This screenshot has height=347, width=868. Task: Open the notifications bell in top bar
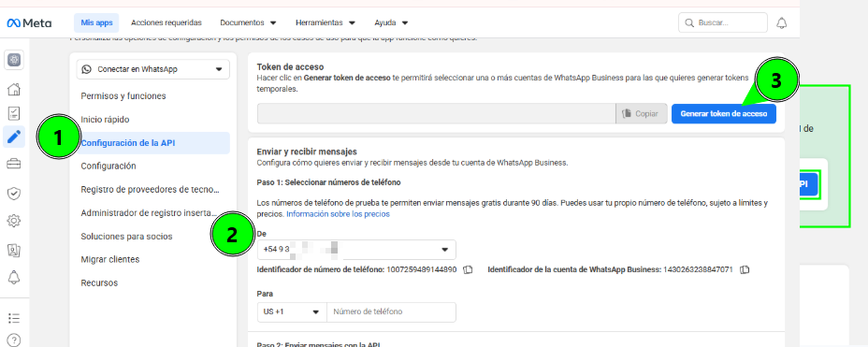pyautogui.click(x=782, y=23)
